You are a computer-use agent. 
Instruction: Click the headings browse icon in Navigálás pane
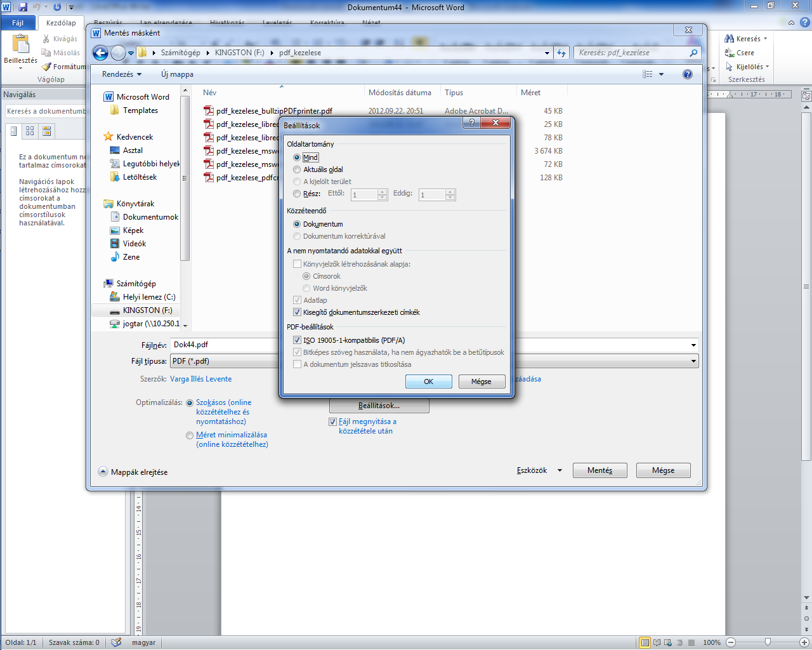13,131
